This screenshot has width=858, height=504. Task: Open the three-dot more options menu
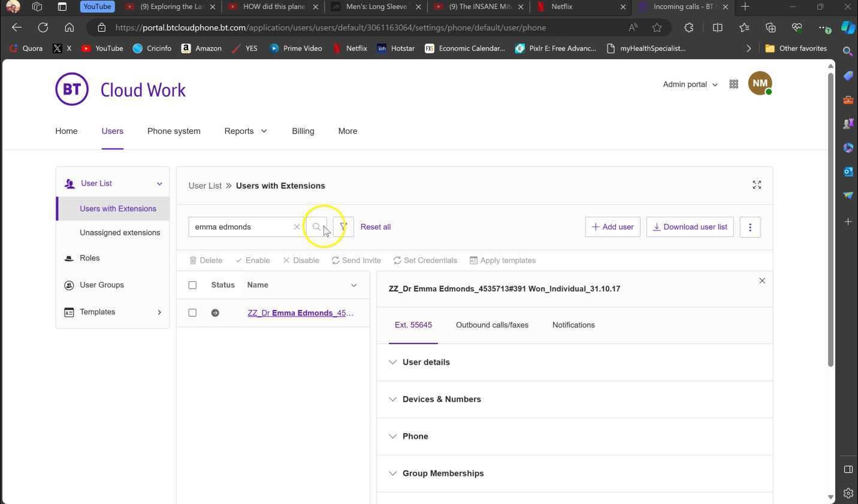(750, 227)
